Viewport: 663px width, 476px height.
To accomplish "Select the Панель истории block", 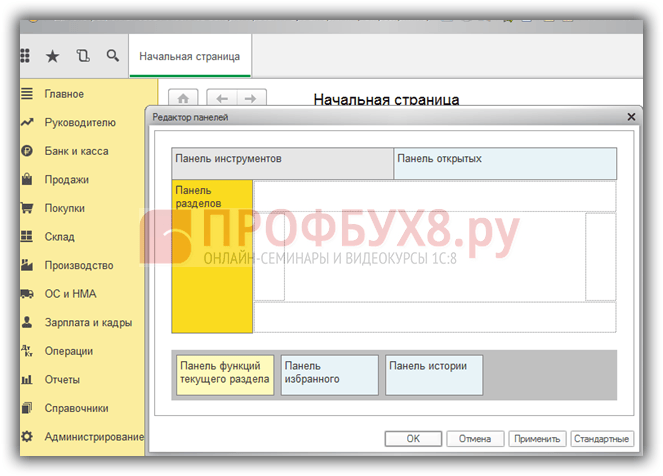I will pyautogui.click(x=434, y=375).
